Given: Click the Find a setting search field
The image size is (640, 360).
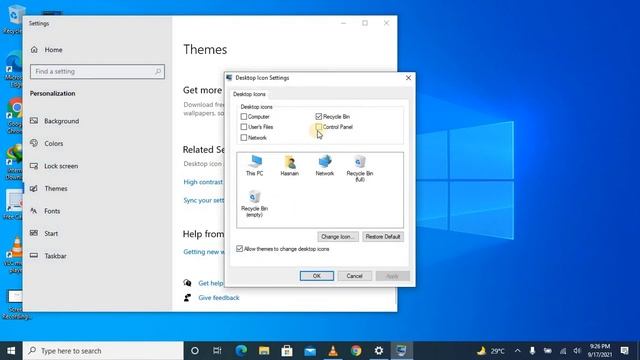Looking at the screenshot, I should [x=97, y=71].
